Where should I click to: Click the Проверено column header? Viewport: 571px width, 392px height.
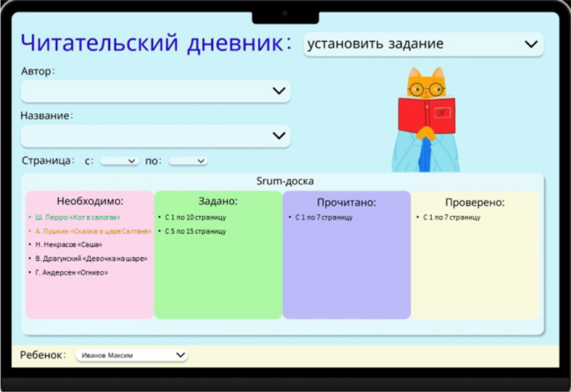tap(475, 202)
